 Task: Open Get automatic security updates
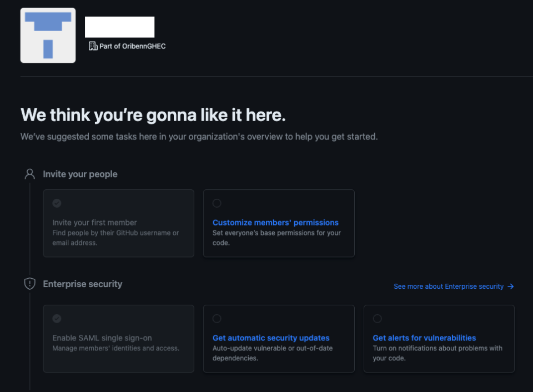tap(270, 338)
